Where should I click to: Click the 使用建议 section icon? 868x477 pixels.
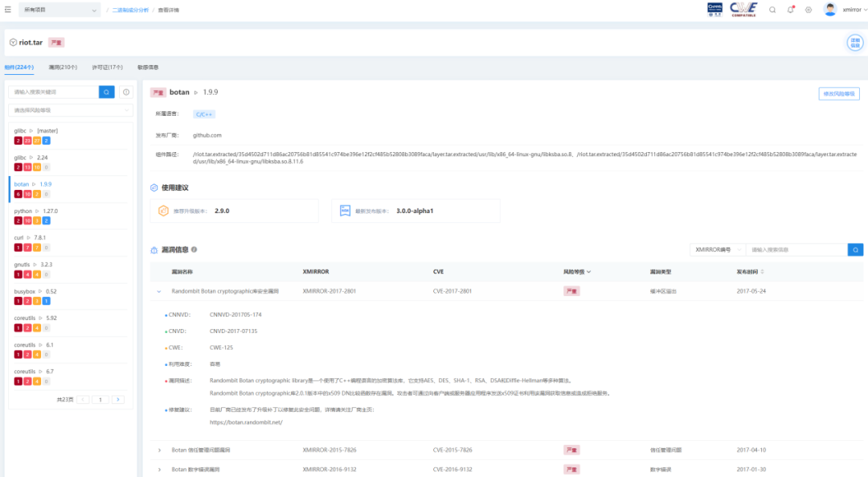tap(154, 187)
